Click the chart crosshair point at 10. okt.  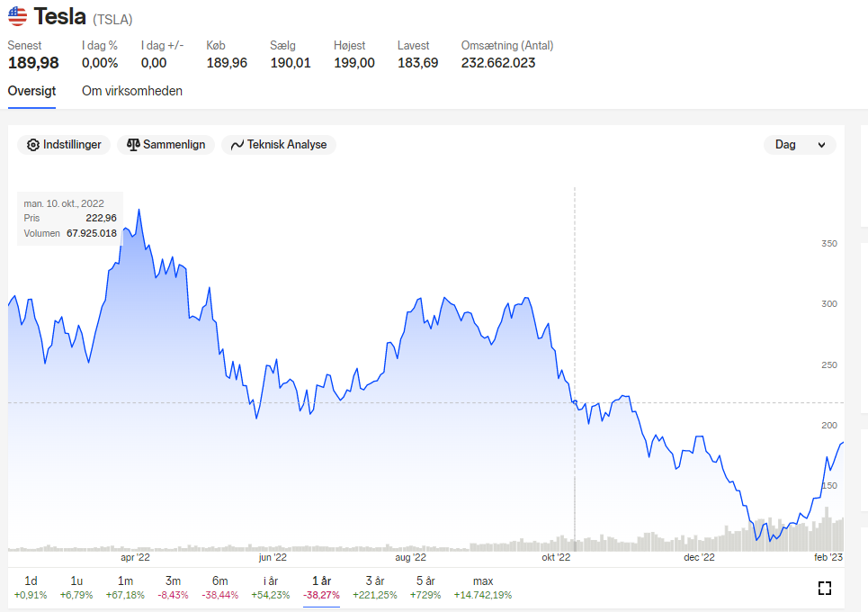[575, 402]
